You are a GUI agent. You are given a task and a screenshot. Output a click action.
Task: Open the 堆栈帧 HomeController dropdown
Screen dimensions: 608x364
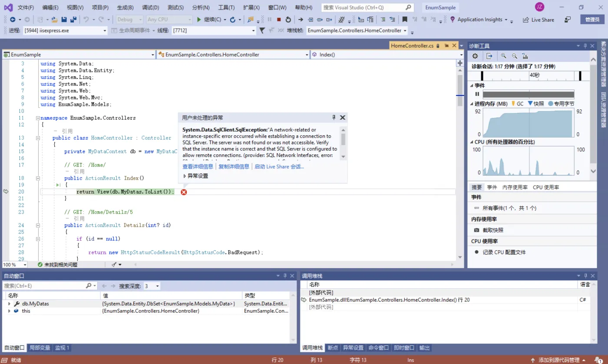click(357, 30)
